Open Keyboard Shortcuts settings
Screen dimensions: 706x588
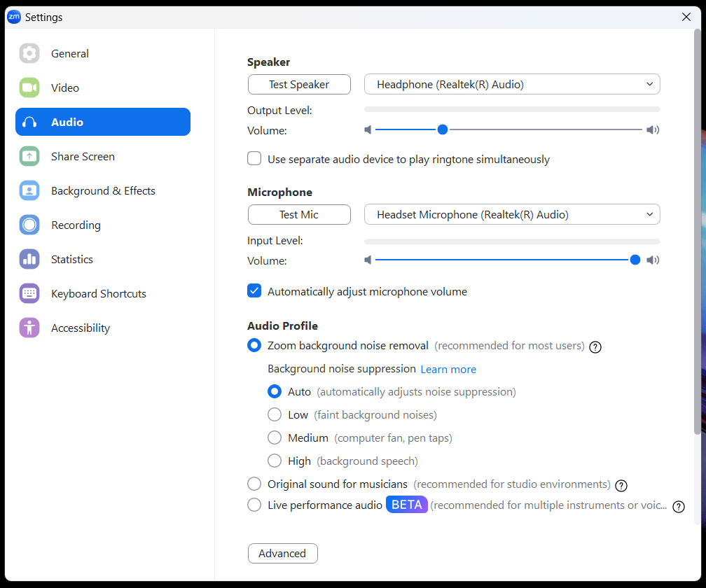pyautogui.click(x=103, y=293)
